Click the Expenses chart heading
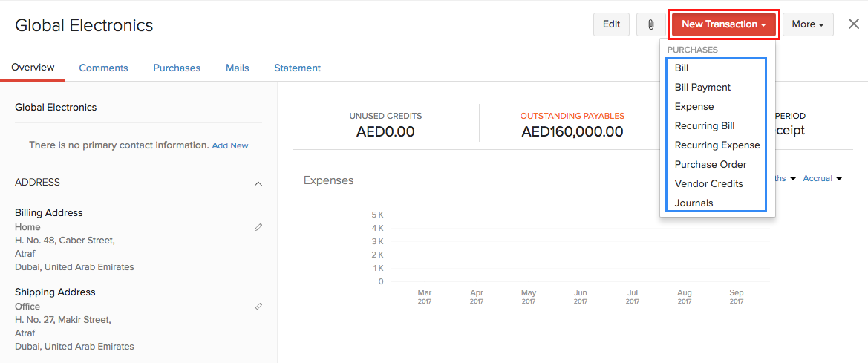Screen dimensions: 868x363 [x=328, y=180]
